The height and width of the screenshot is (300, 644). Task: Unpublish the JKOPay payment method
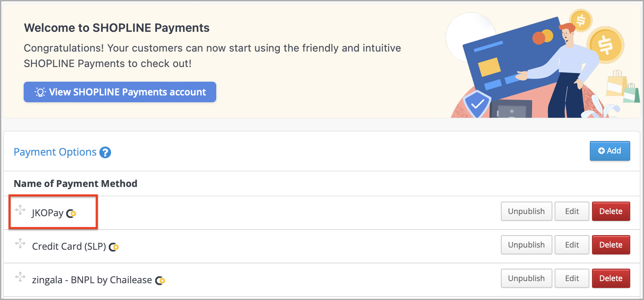pos(526,211)
